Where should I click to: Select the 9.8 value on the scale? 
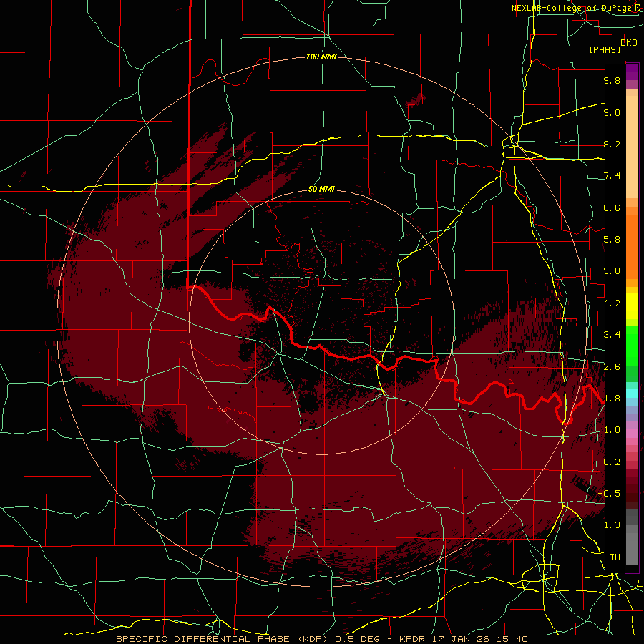coord(612,80)
